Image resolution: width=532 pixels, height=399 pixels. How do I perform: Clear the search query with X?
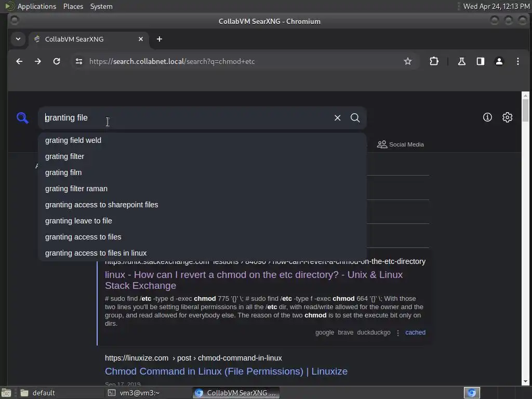point(337,118)
